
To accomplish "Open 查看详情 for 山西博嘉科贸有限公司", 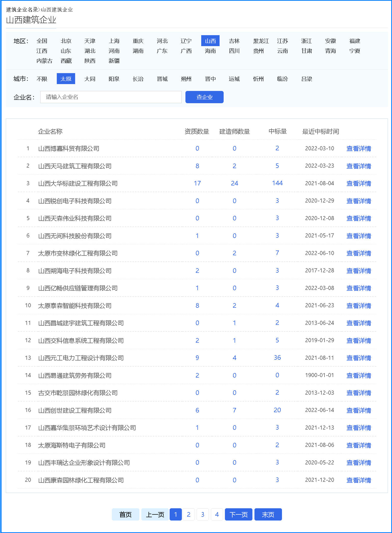I will [x=358, y=149].
